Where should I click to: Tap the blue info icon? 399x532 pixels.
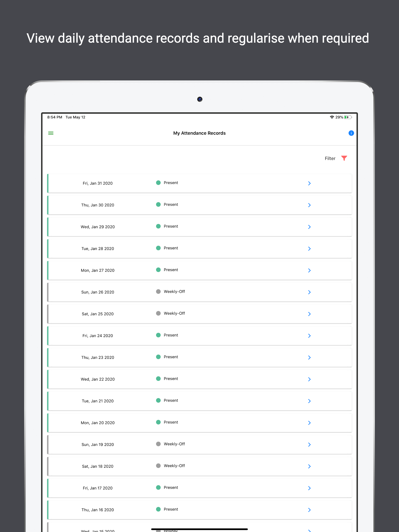click(x=351, y=133)
